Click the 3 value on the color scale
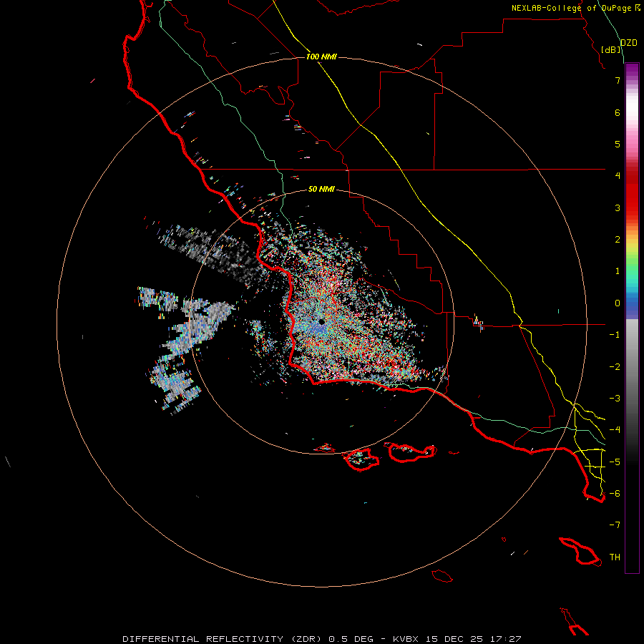 coord(618,208)
